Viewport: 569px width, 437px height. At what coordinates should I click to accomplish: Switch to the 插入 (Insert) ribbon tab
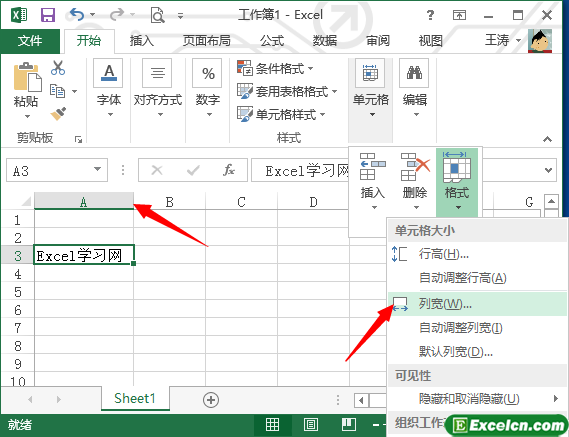[142, 41]
